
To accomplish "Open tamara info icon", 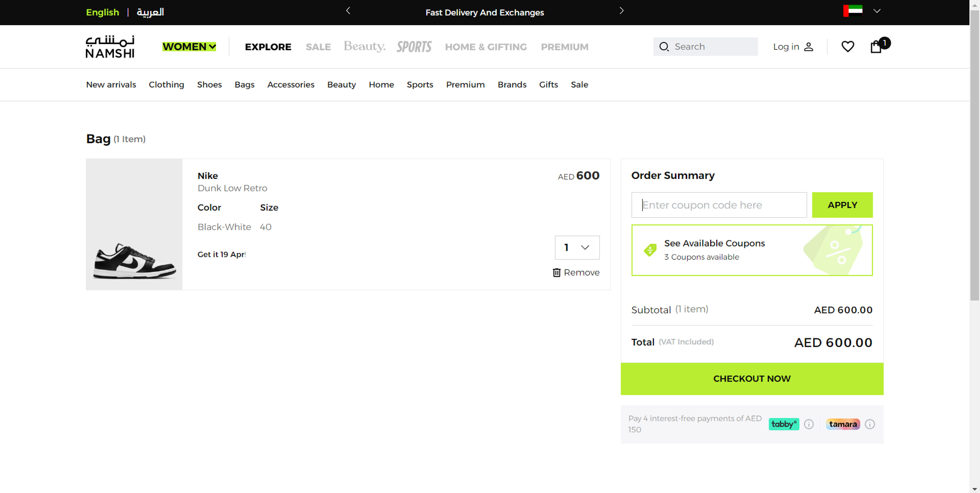I will click(x=869, y=424).
